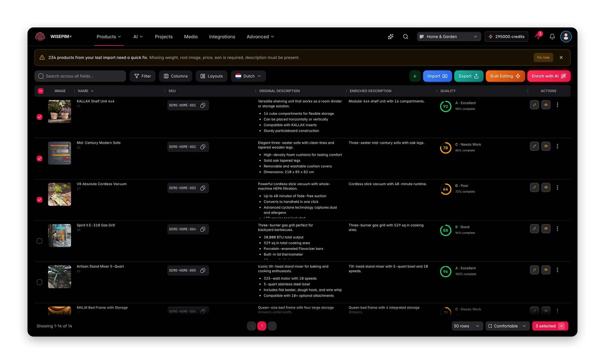Open activity pulse icon with badge 3
Image resolution: width=605 pixels, height=364 pixels.
pyautogui.click(x=538, y=36)
